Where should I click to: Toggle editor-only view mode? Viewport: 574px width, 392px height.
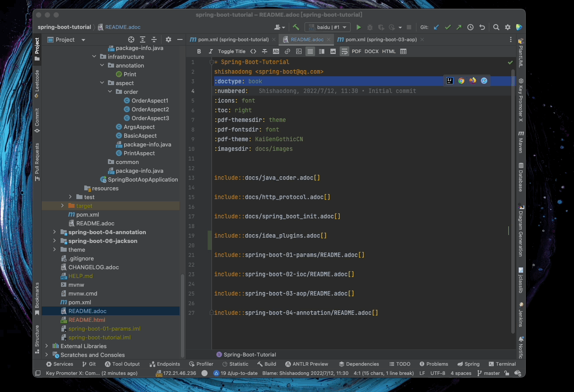click(310, 51)
